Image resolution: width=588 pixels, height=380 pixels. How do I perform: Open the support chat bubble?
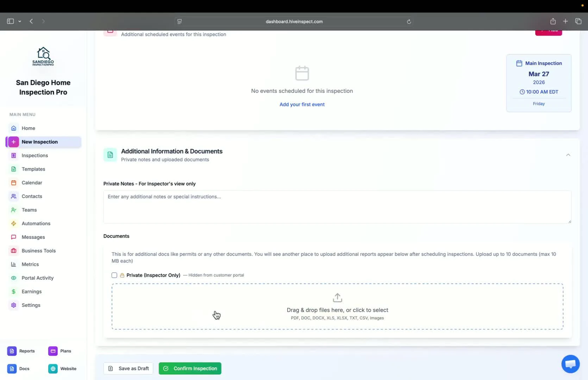click(570, 364)
